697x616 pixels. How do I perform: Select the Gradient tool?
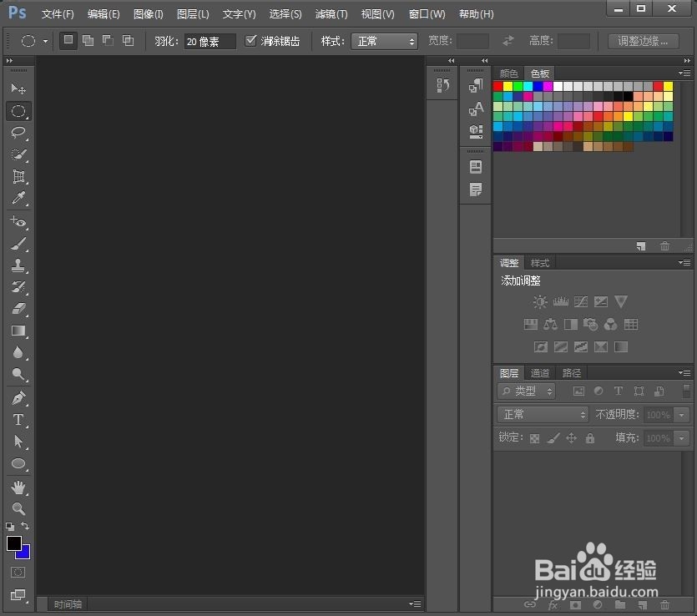[x=18, y=331]
